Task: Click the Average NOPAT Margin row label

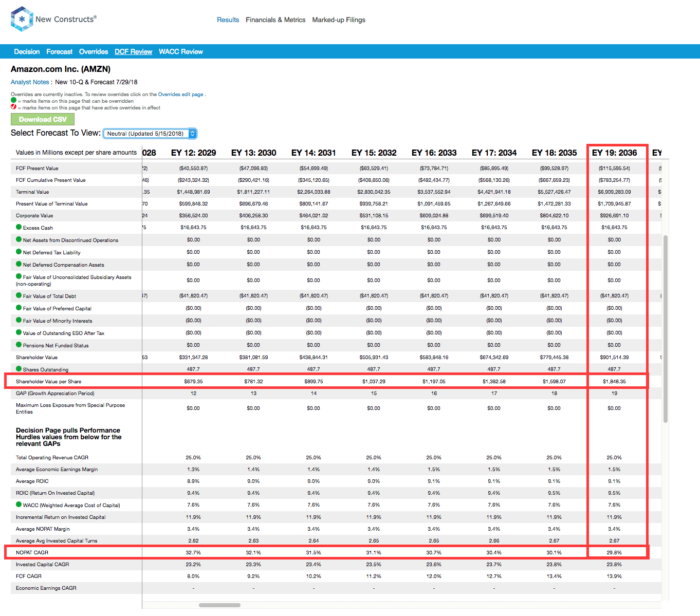Action: 43,529
